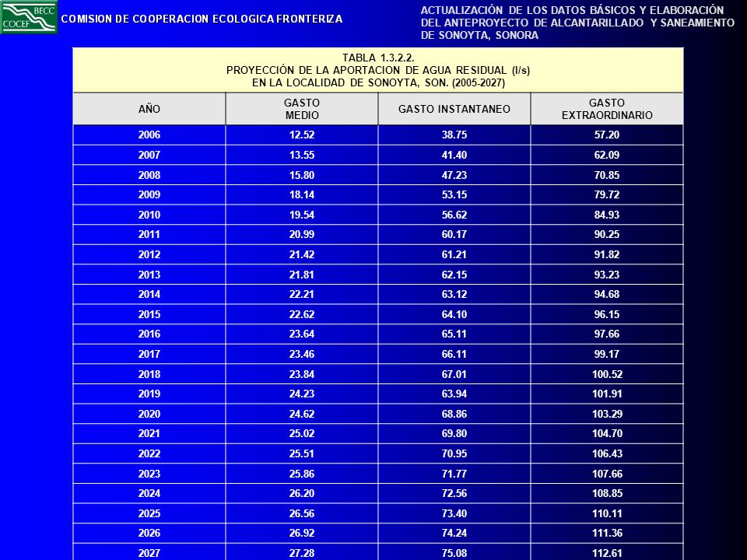Click the value 57.20
The image size is (747, 560).
607,135
